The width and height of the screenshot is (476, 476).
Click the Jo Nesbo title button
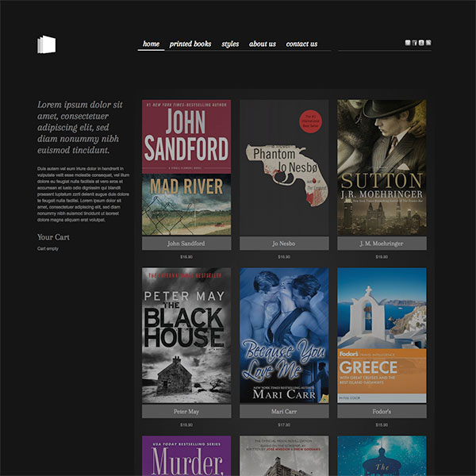(x=284, y=244)
